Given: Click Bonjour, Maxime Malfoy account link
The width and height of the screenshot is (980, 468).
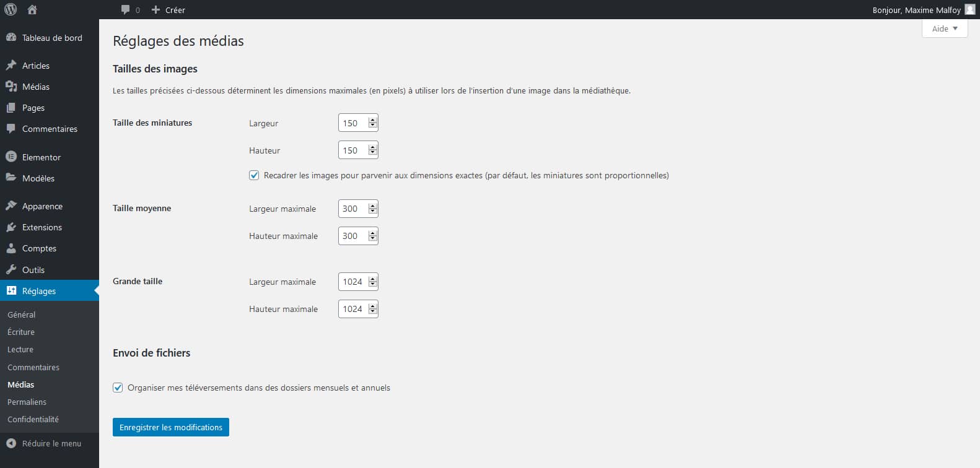Looking at the screenshot, I should [x=916, y=10].
